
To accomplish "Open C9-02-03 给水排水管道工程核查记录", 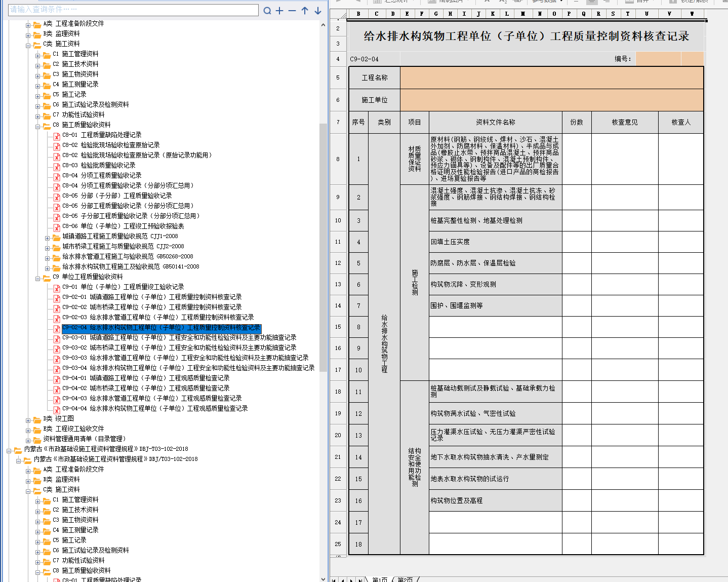I will (x=158, y=317).
